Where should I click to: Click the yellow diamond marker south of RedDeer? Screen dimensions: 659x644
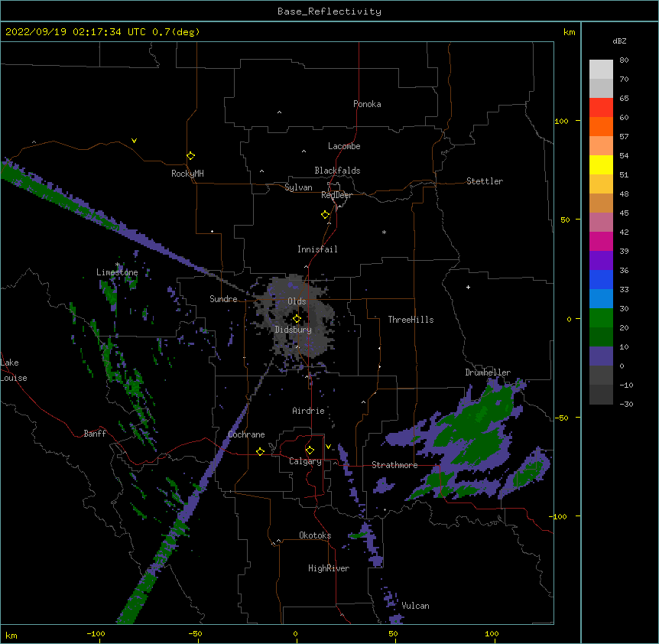(x=325, y=215)
